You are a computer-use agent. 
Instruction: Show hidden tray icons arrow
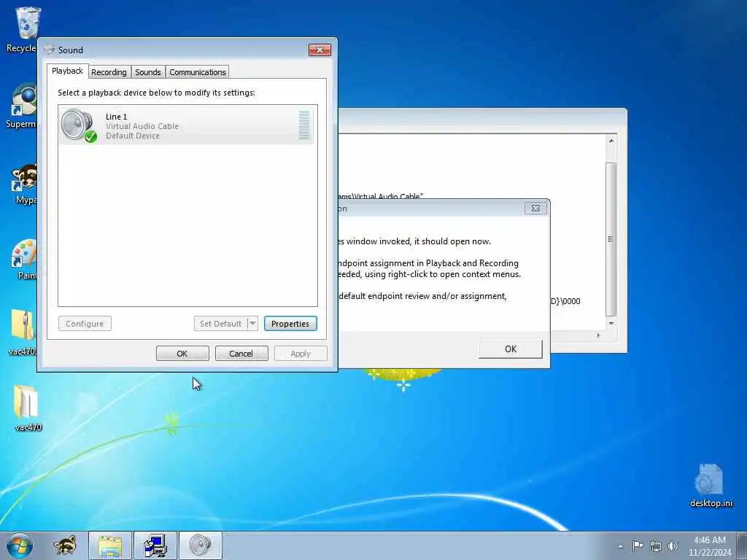620,546
